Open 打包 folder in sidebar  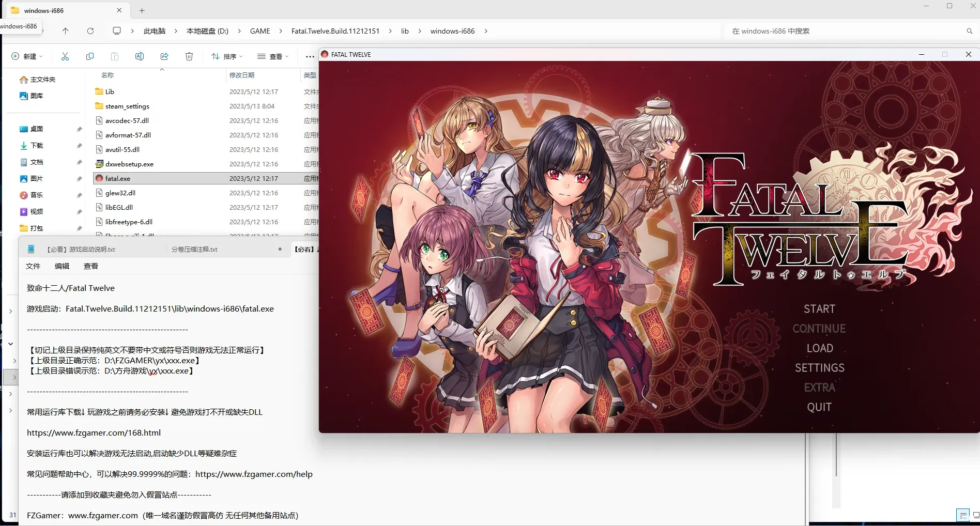pyautogui.click(x=31, y=228)
